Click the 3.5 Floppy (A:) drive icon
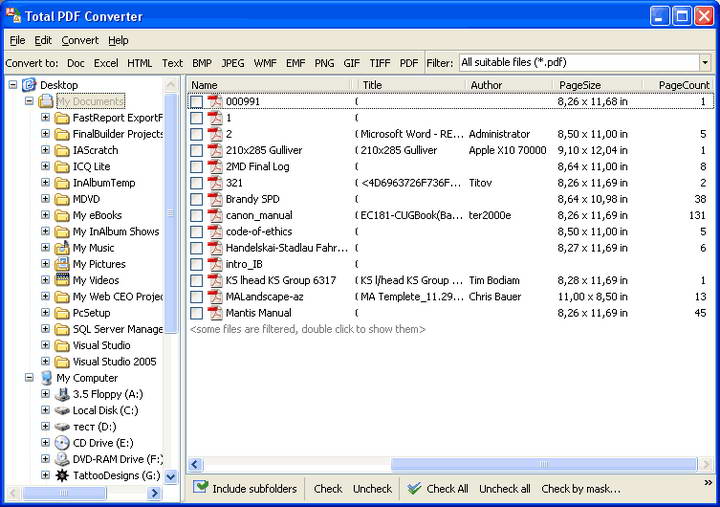This screenshot has height=507, width=720. point(62,394)
